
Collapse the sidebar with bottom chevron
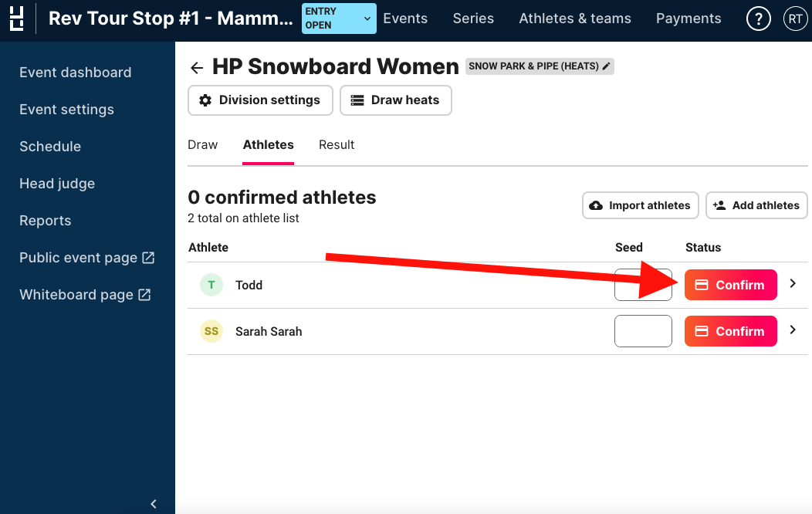click(x=154, y=504)
